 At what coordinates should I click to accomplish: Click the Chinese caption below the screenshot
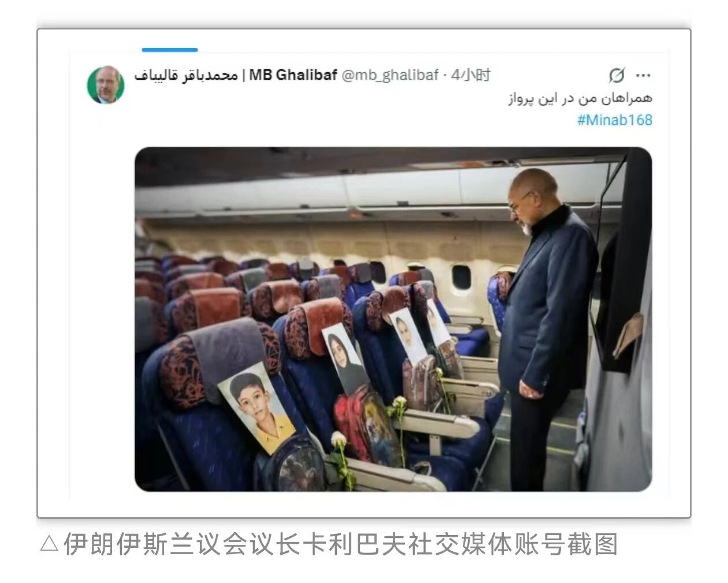pyautogui.click(x=341, y=544)
